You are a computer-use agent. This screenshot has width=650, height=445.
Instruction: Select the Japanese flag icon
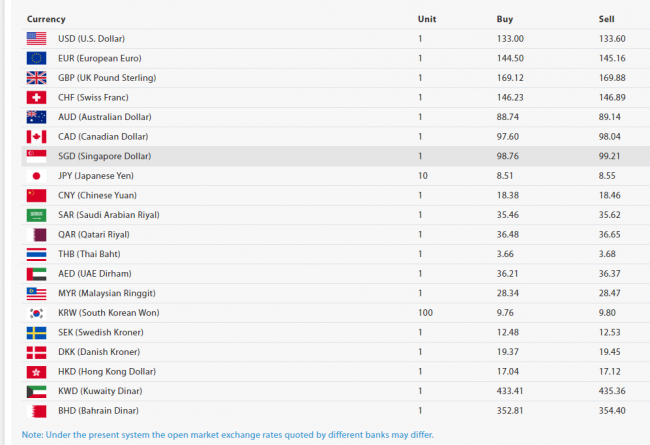tap(36, 175)
